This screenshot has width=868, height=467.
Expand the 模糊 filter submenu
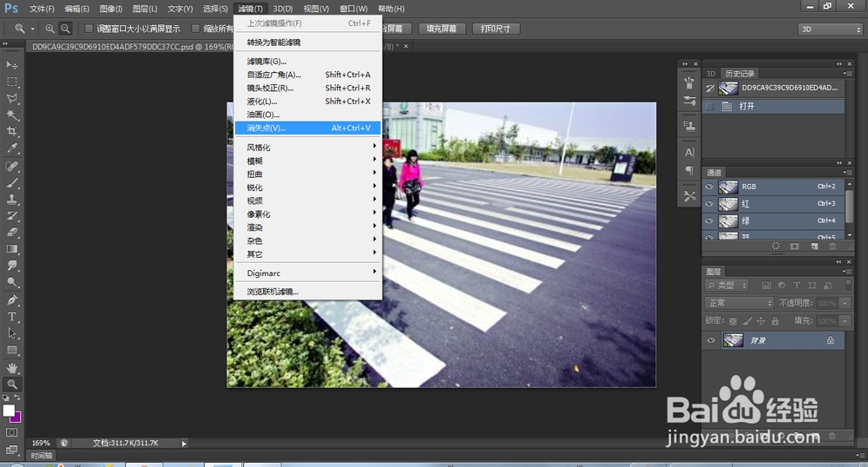pos(308,161)
